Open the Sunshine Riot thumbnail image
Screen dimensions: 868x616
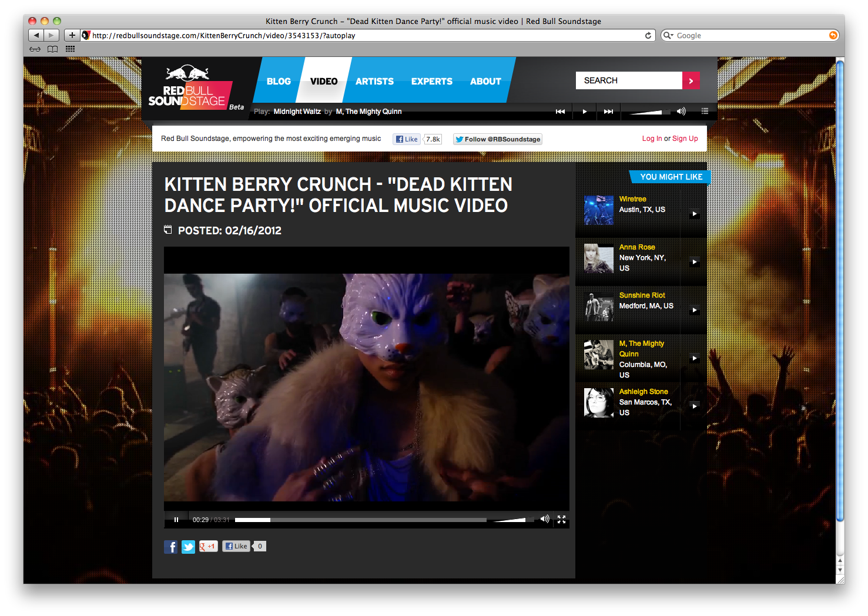[x=599, y=307]
